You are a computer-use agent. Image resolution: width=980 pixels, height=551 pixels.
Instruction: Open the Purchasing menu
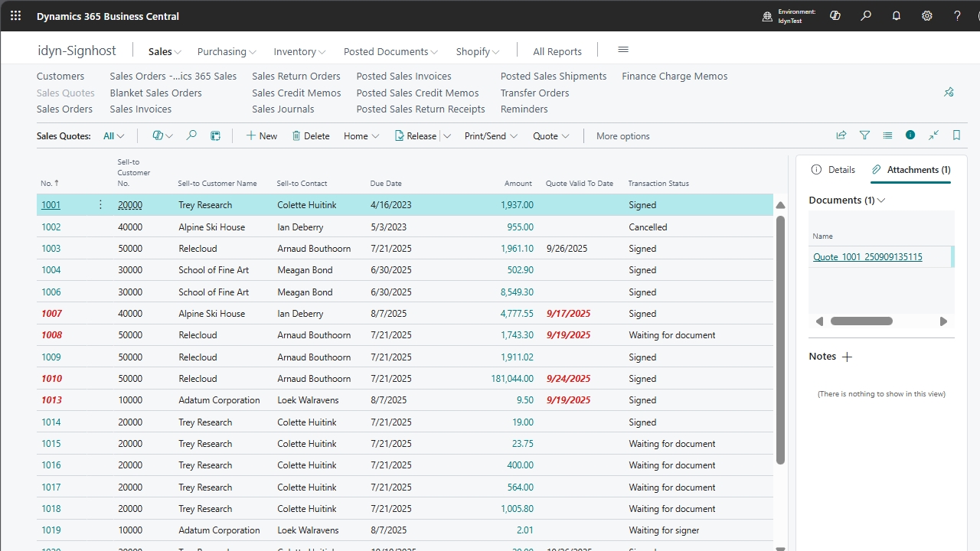(x=227, y=51)
